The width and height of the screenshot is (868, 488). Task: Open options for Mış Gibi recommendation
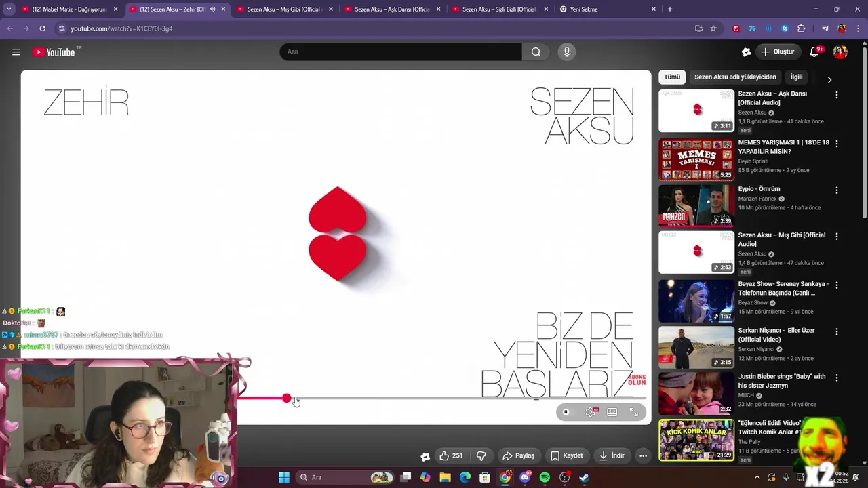coord(837,237)
